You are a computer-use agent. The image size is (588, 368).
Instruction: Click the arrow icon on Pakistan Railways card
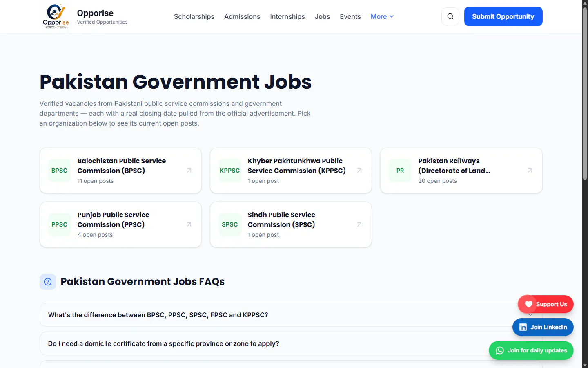coord(530,171)
